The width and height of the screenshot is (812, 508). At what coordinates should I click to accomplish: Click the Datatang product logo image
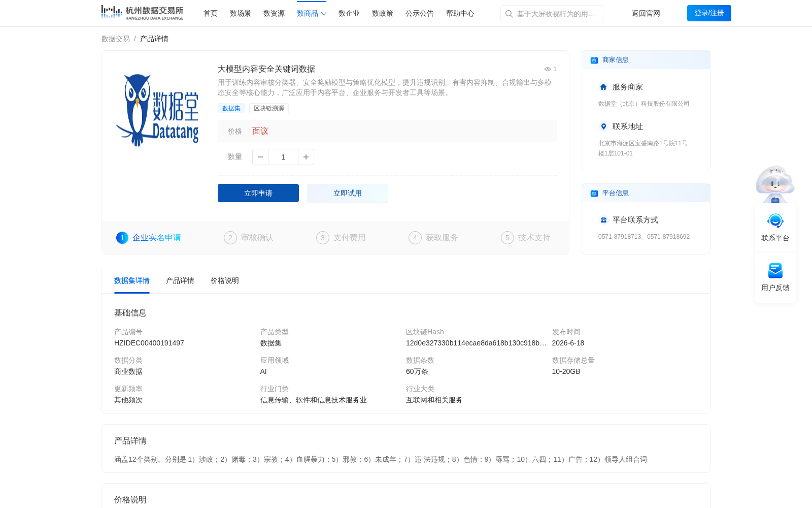[157, 110]
